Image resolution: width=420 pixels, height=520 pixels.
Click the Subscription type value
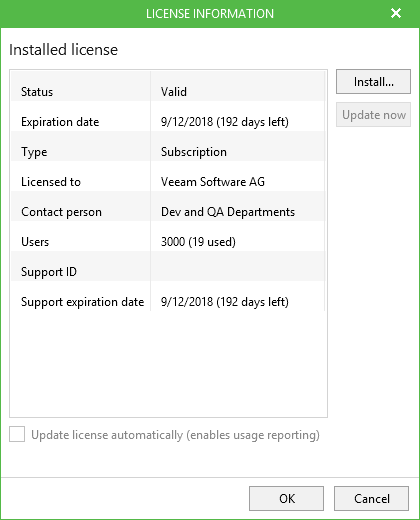pyautogui.click(x=194, y=152)
